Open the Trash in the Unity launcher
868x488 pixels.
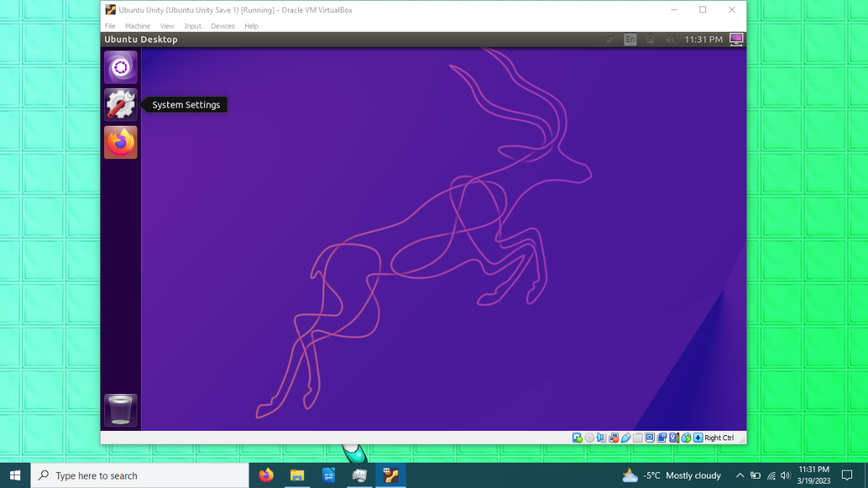[x=121, y=410]
